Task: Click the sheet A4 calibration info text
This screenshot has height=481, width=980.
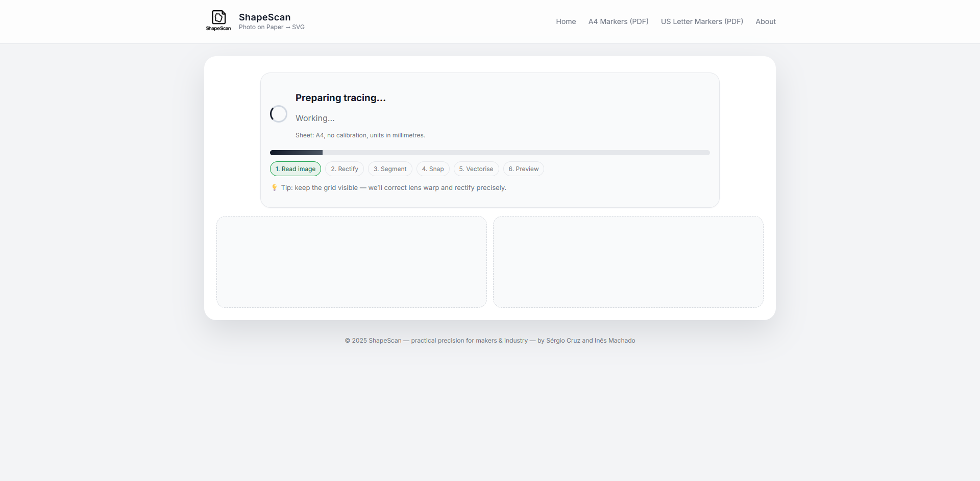Action: [360, 135]
